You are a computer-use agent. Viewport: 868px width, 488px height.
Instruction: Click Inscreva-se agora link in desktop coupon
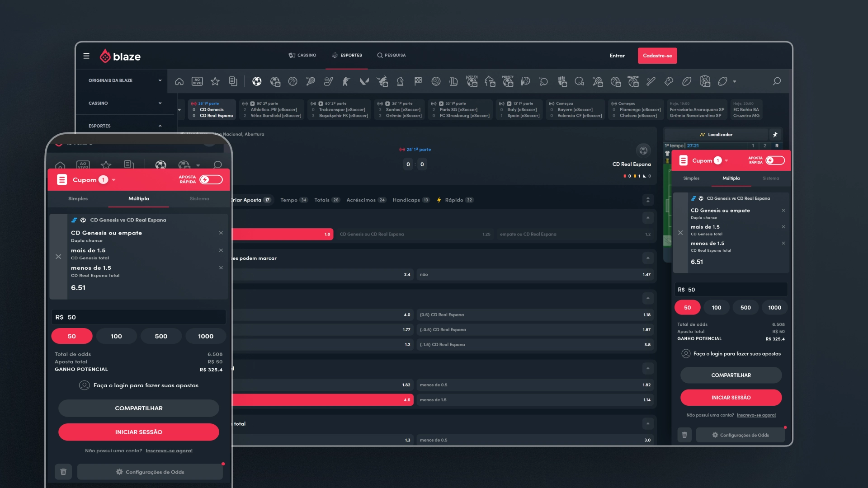coord(756,415)
